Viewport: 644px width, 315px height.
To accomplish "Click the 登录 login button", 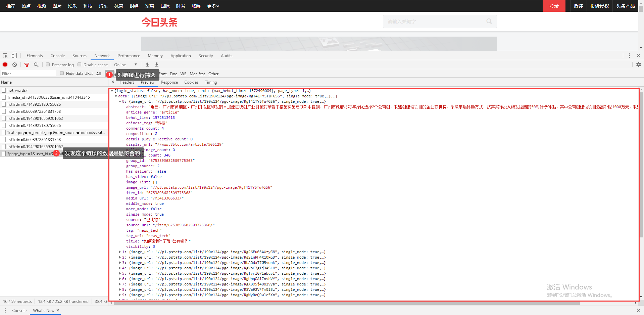I will coord(554,6).
